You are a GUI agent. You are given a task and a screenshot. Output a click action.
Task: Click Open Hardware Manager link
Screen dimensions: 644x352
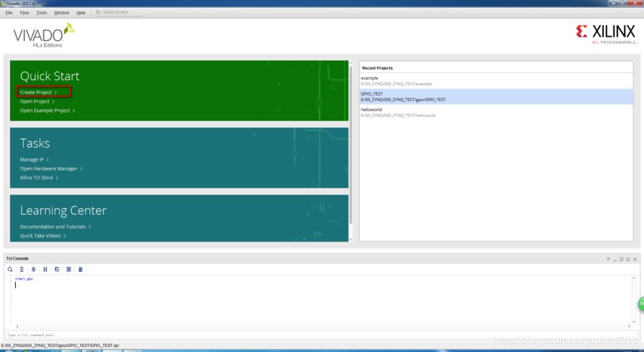click(51, 168)
